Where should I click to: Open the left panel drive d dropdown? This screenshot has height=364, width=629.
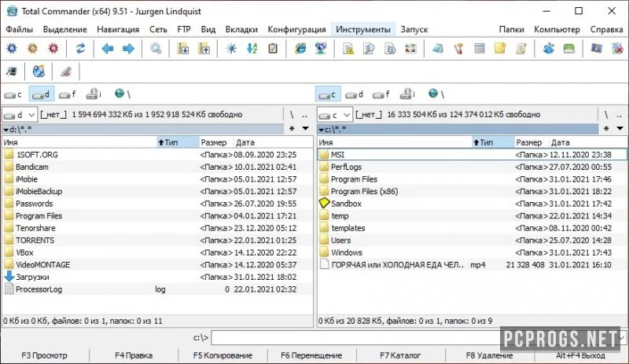[x=20, y=115]
